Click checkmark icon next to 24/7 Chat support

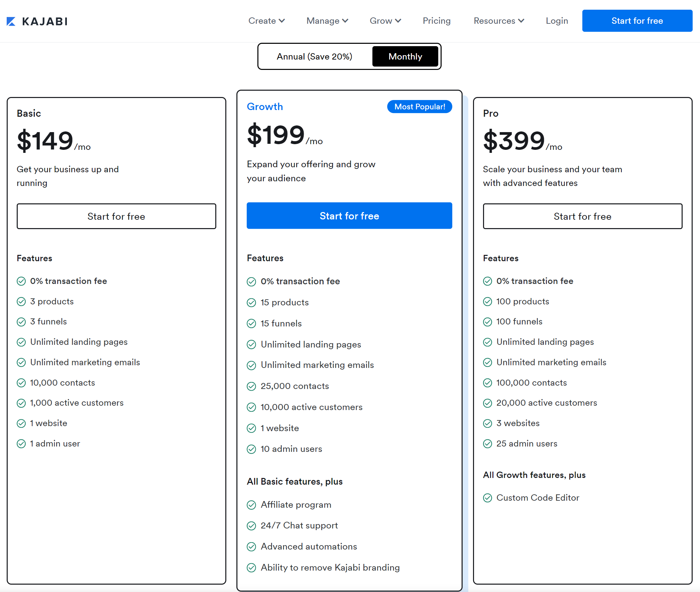251,525
